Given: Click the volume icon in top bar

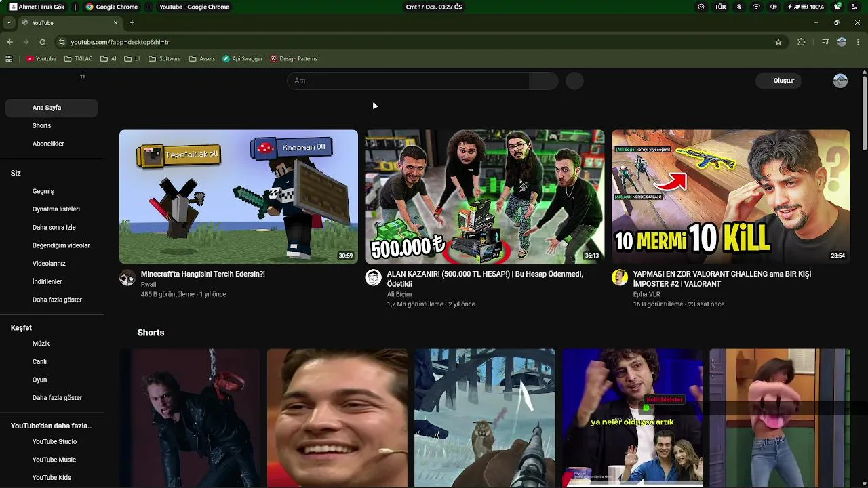Looking at the screenshot, I should click(x=773, y=7).
